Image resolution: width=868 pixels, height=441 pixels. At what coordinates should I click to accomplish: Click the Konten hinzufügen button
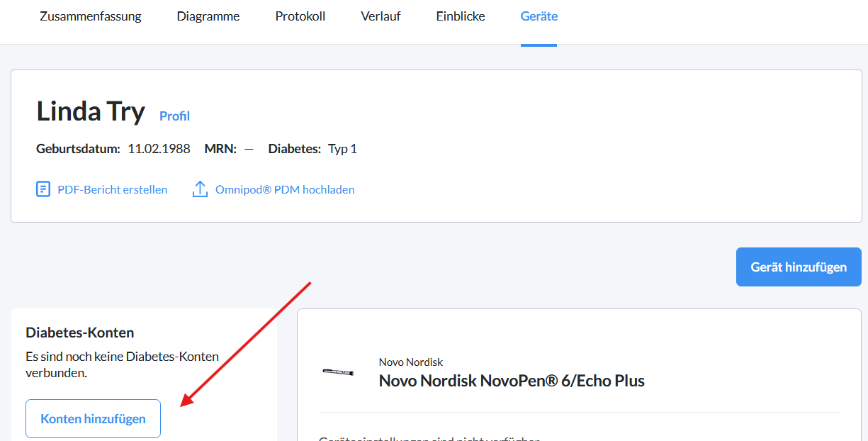click(x=93, y=418)
